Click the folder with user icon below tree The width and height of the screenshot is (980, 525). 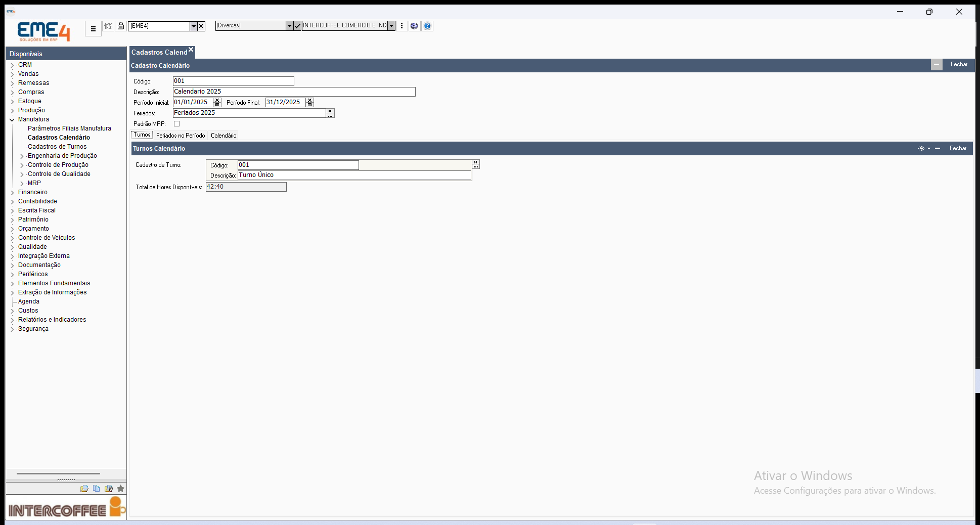[x=108, y=489]
